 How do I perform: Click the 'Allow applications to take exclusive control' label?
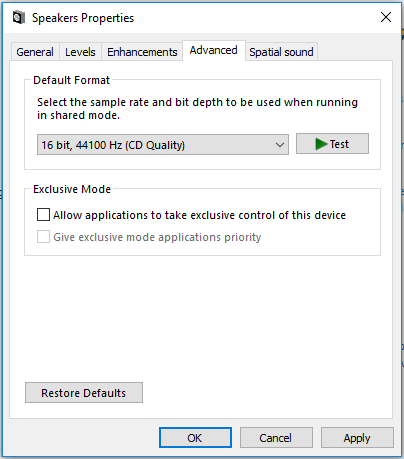[199, 215]
